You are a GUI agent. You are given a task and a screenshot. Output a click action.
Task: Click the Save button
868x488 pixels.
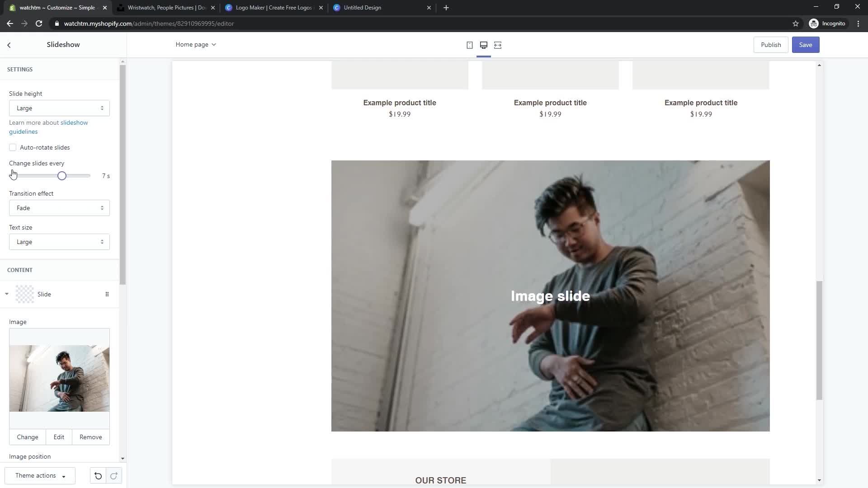tap(805, 45)
